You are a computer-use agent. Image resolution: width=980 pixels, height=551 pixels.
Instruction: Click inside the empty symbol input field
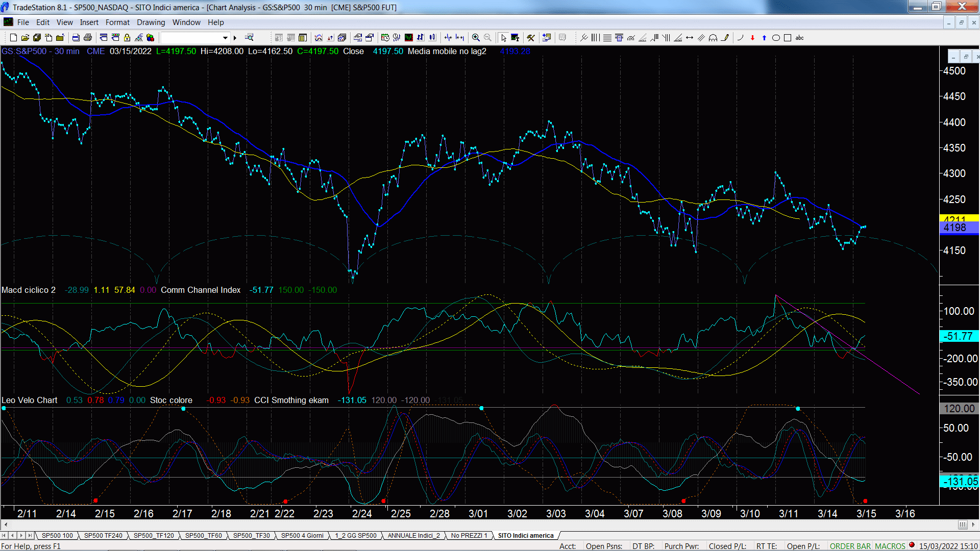click(x=190, y=38)
